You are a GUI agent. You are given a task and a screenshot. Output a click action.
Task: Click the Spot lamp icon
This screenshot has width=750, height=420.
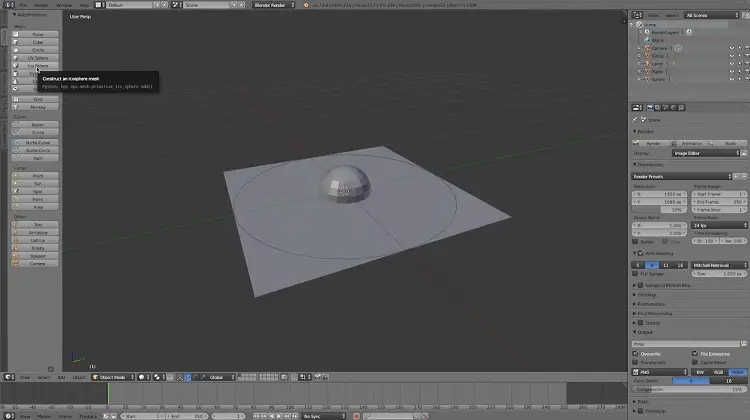click(16, 191)
